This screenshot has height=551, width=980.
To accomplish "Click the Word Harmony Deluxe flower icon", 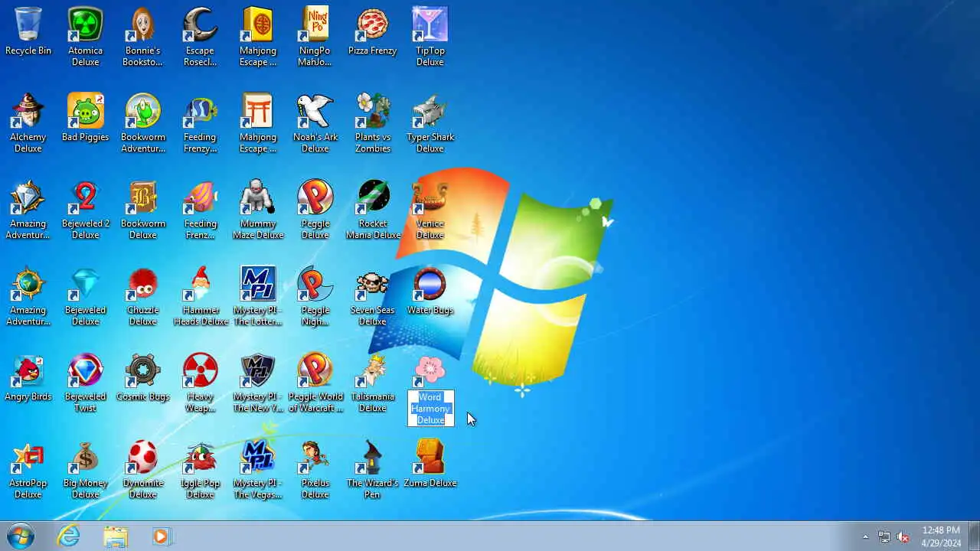I will tap(430, 370).
